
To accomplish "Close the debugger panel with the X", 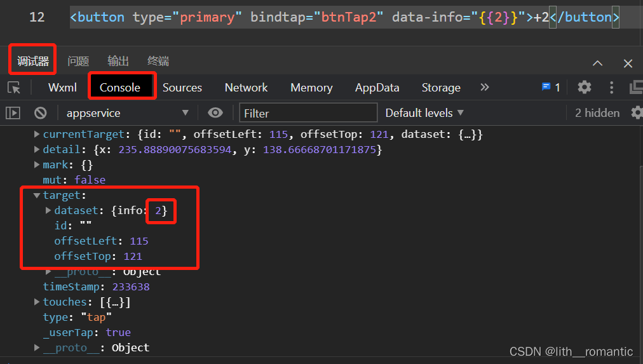I will click(628, 64).
